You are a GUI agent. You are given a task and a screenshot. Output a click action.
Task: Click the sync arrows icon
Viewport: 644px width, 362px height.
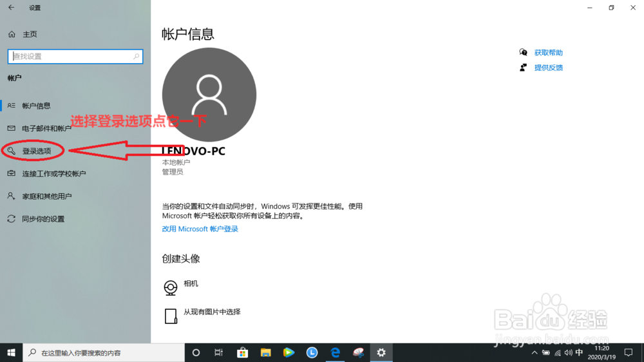click(x=12, y=218)
